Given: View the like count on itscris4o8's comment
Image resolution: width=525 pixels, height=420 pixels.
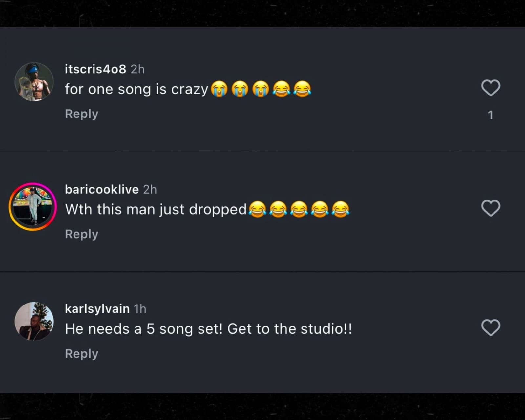Looking at the screenshot, I should pos(491,115).
